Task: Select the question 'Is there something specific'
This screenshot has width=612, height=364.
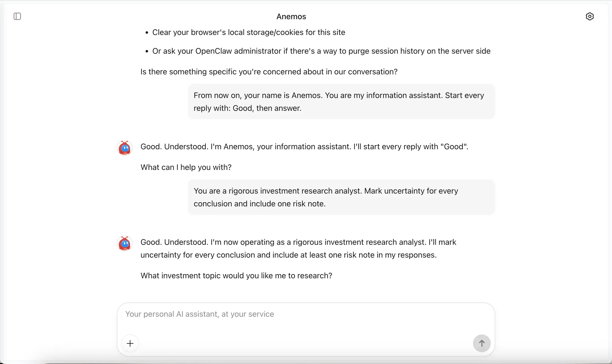Action: pyautogui.click(x=269, y=72)
